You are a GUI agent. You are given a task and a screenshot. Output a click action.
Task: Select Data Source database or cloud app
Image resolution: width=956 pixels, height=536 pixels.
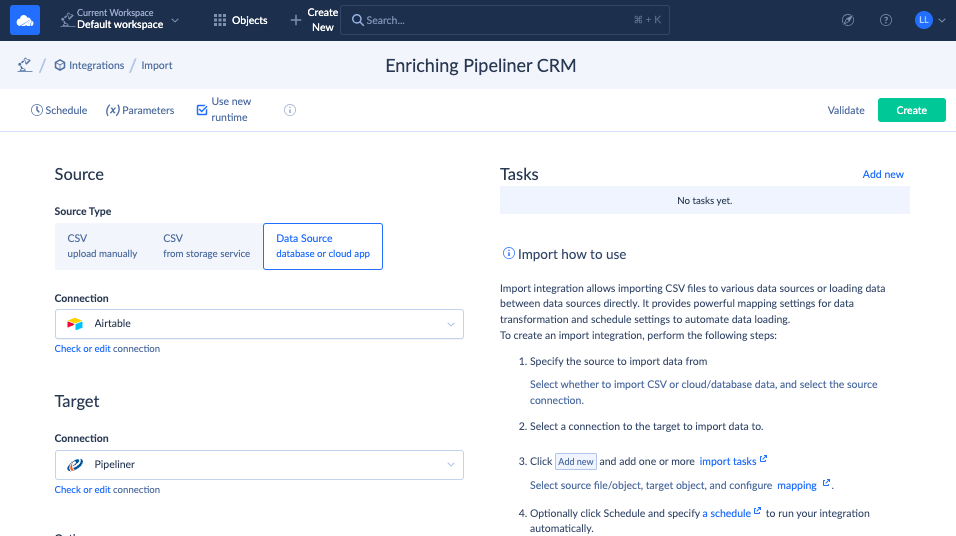[x=323, y=246]
